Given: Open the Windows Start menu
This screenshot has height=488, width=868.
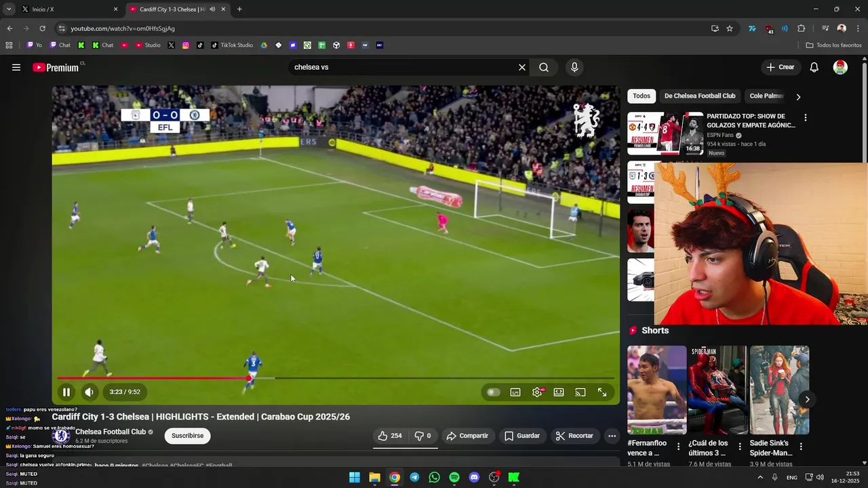Looking at the screenshot, I should [x=355, y=477].
